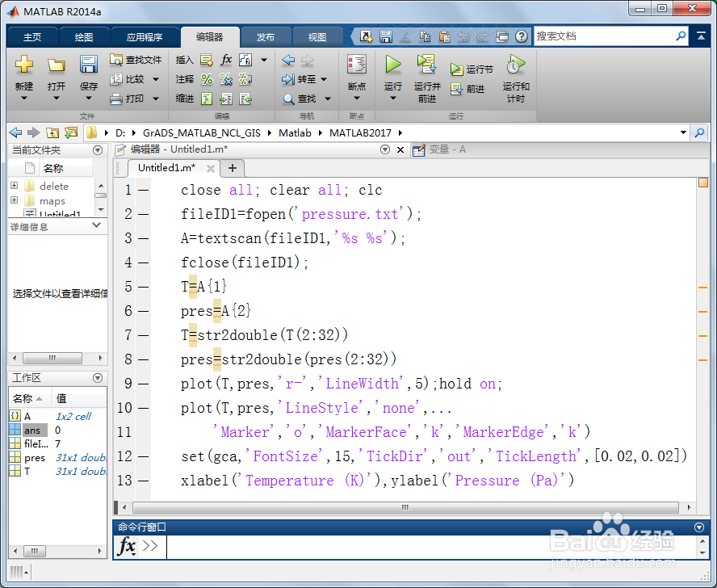717x588 pixels.
Task: Open the 当前文件夹 panel actions menu
Action: coord(98,150)
